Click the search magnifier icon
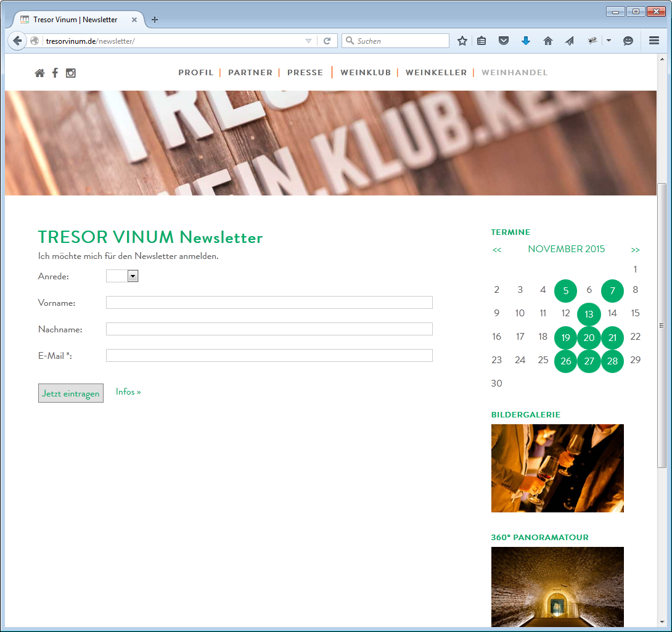Screen dimensions: 672x632 pos(350,41)
